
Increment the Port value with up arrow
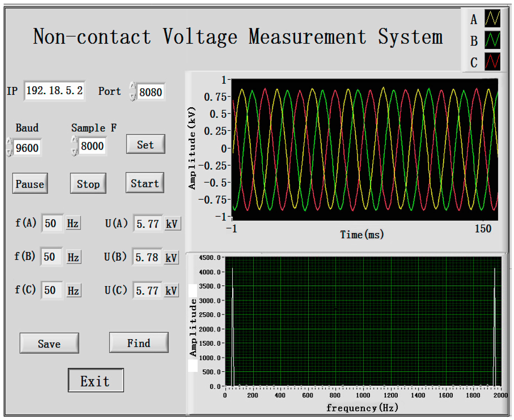[132, 86]
